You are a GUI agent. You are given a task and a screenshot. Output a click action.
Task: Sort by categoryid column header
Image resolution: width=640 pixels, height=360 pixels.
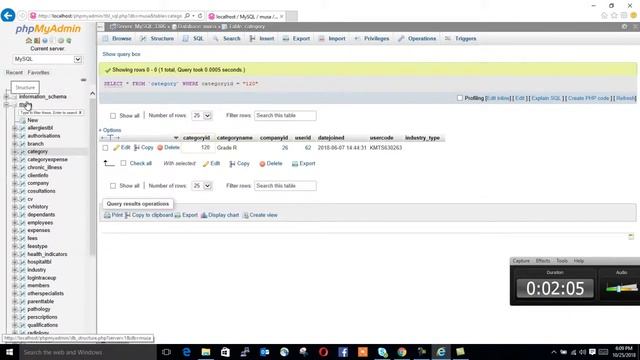click(x=196, y=138)
